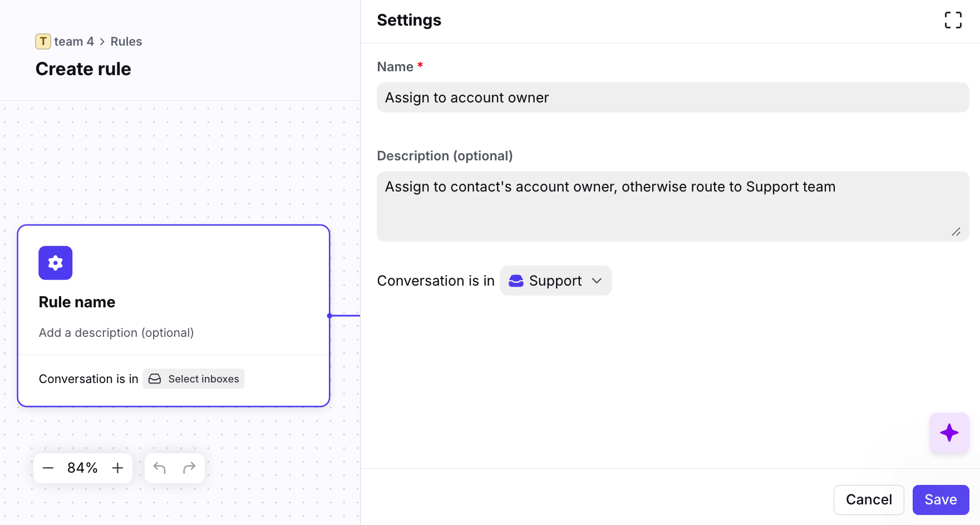The image size is (980, 525).
Task: Click the description resize handle
Action: point(956,232)
